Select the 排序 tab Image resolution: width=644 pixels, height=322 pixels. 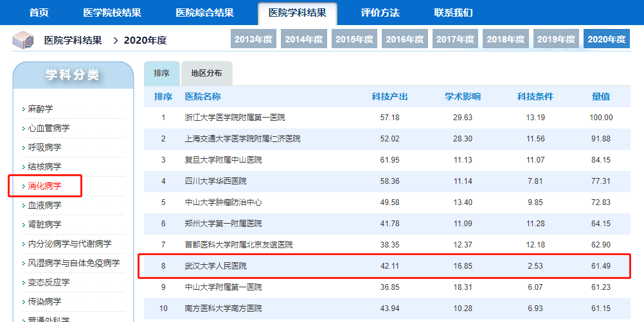click(162, 73)
